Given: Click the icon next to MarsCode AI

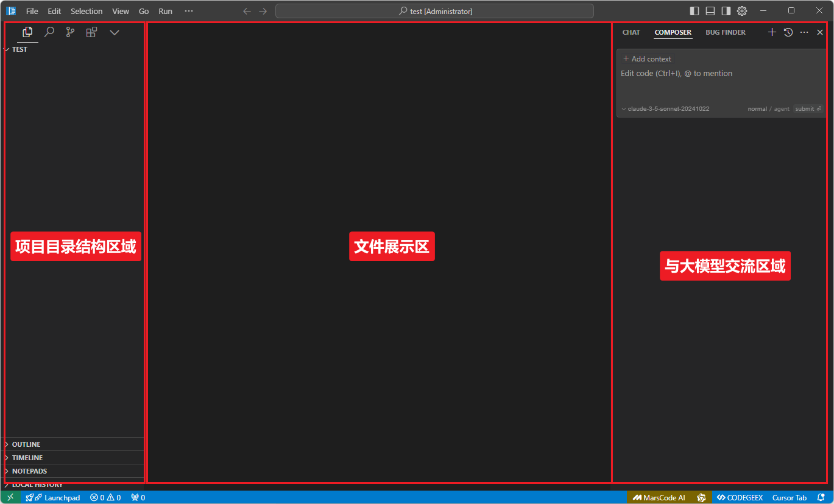Looking at the screenshot, I should click(x=701, y=497).
